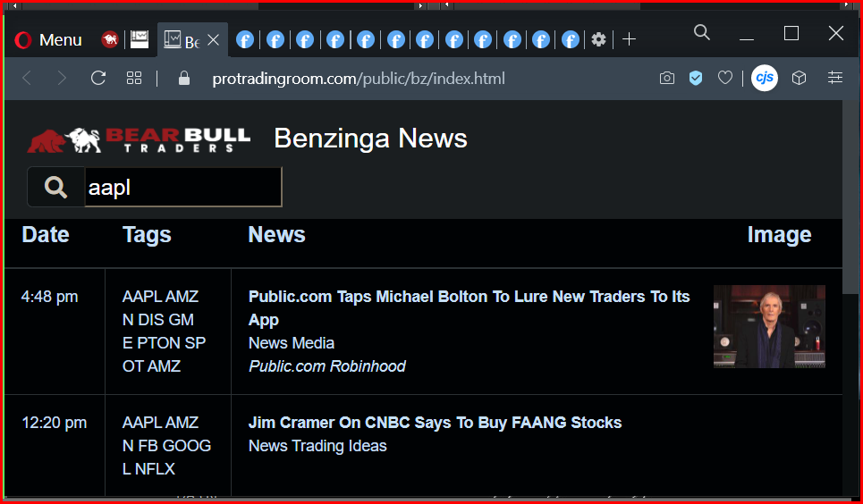Open the Jim Cramer FAANG Stocks headline
863x504 pixels.
(x=435, y=423)
